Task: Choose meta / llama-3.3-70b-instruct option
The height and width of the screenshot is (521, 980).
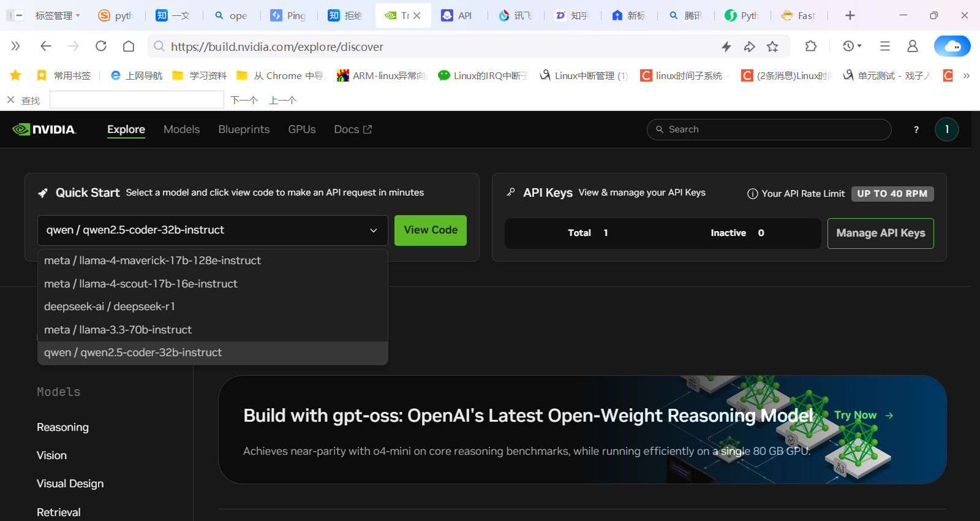Action: [x=213, y=330]
